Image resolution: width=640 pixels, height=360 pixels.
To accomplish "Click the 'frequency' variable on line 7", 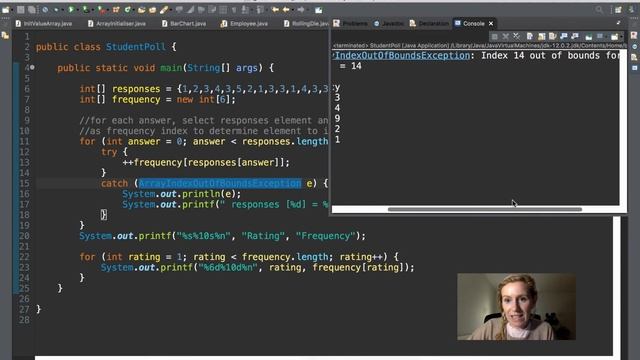I will (136, 100).
